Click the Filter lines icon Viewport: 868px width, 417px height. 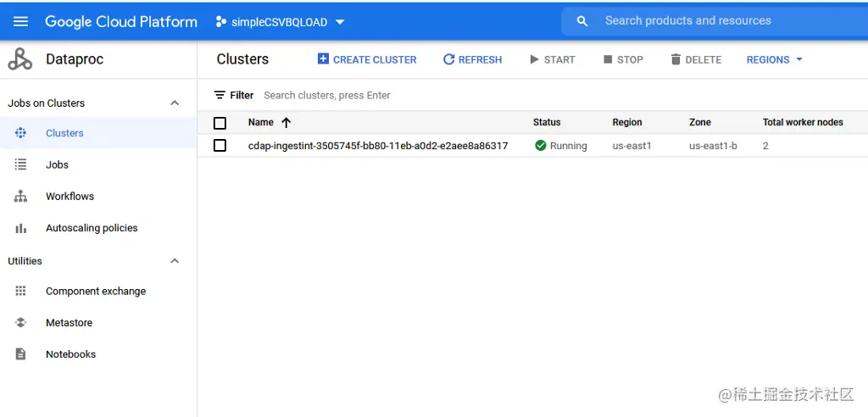pos(220,95)
